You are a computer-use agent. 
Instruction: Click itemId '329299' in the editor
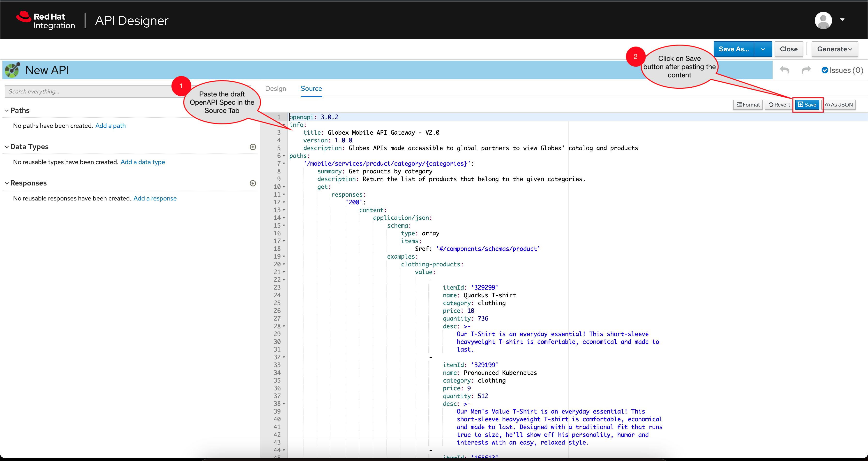tap(485, 287)
